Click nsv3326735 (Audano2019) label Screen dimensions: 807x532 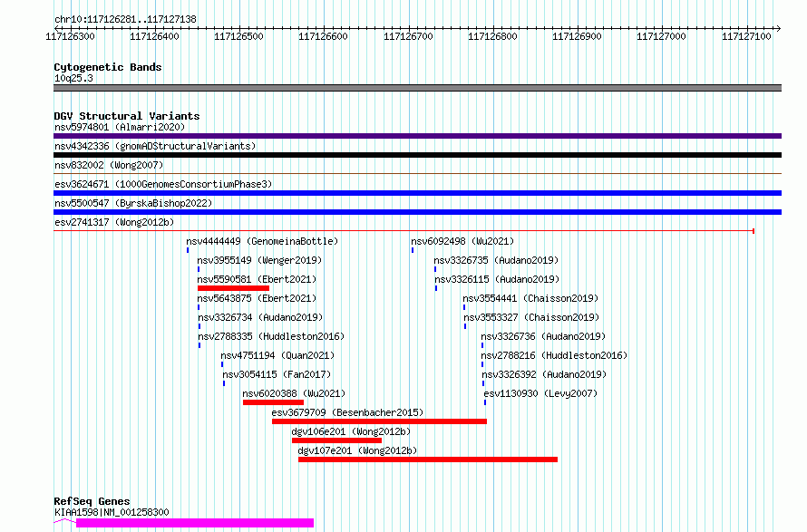click(496, 260)
